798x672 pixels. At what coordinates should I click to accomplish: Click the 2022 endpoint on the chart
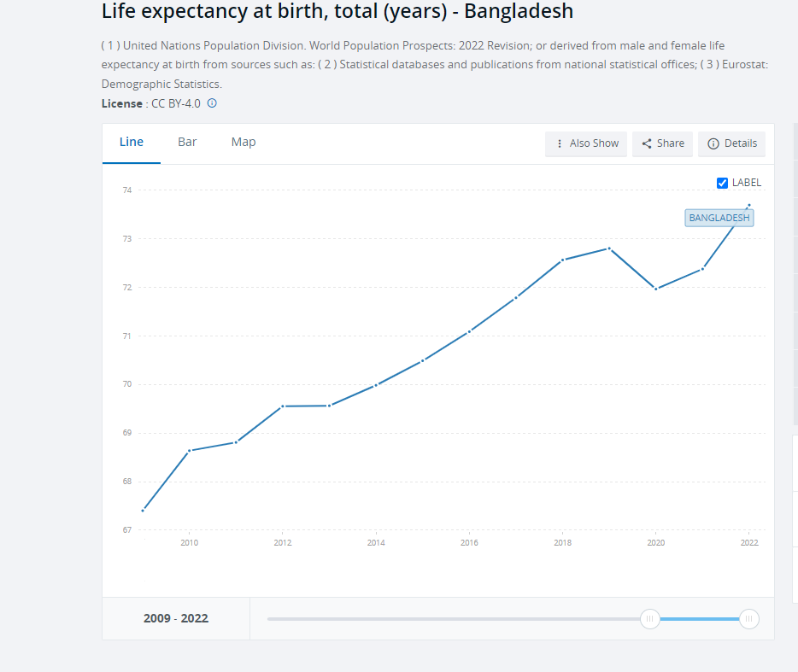pos(749,205)
